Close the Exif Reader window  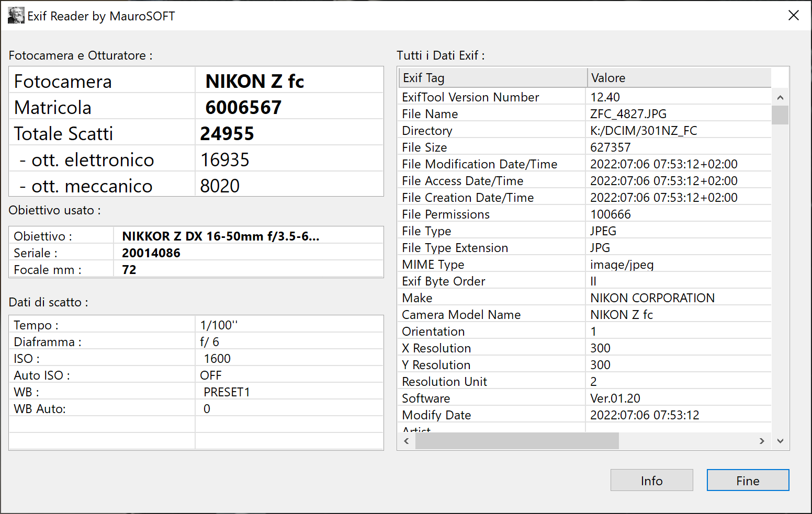793,16
